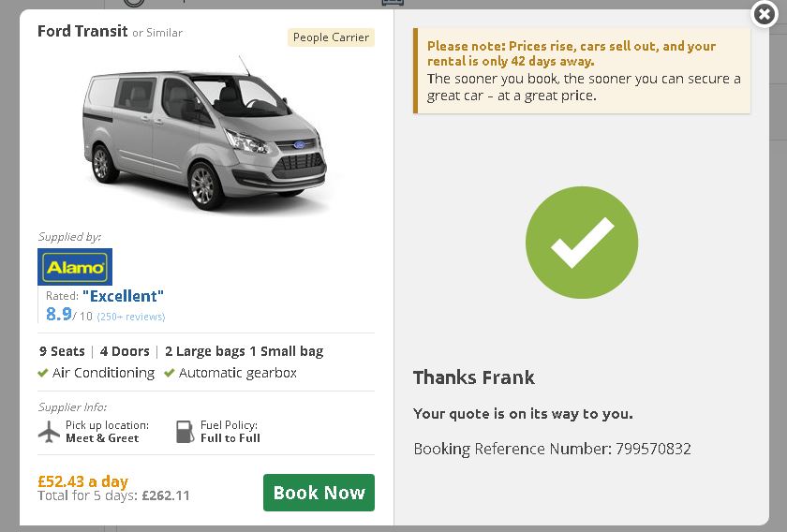Click the Air Conditioning checkmark
The height and width of the screenshot is (532, 787).
click(43, 373)
